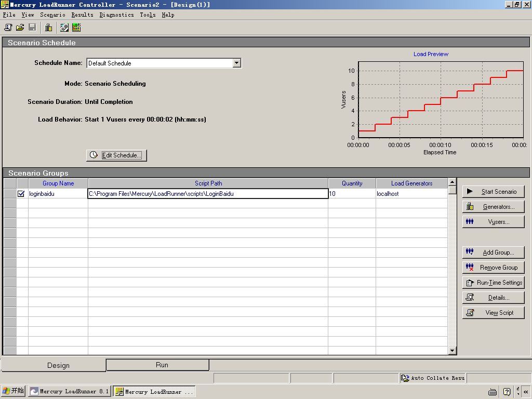The width and height of the screenshot is (532, 399).
Task: Click the Script Path column header
Action: tap(208, 183)
